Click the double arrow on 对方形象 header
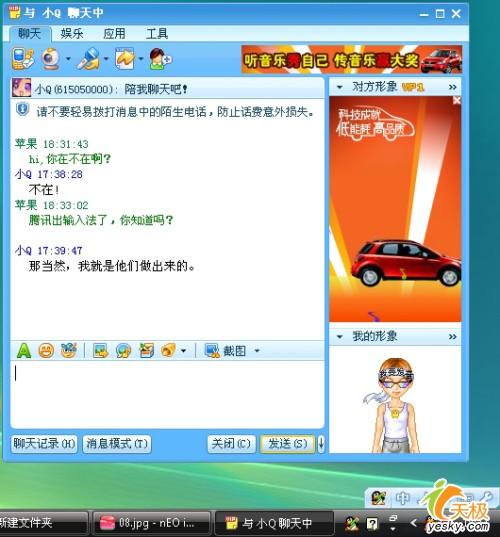 (453, 87)
